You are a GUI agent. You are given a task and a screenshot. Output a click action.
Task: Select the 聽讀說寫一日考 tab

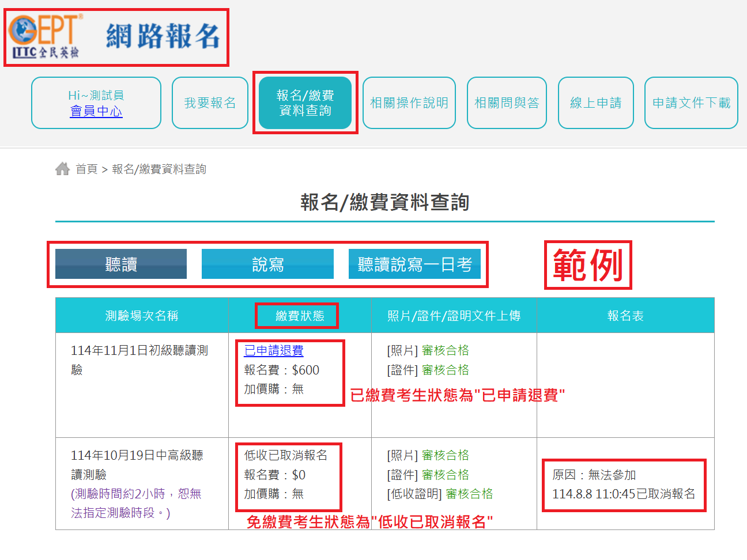click(414, 264)
